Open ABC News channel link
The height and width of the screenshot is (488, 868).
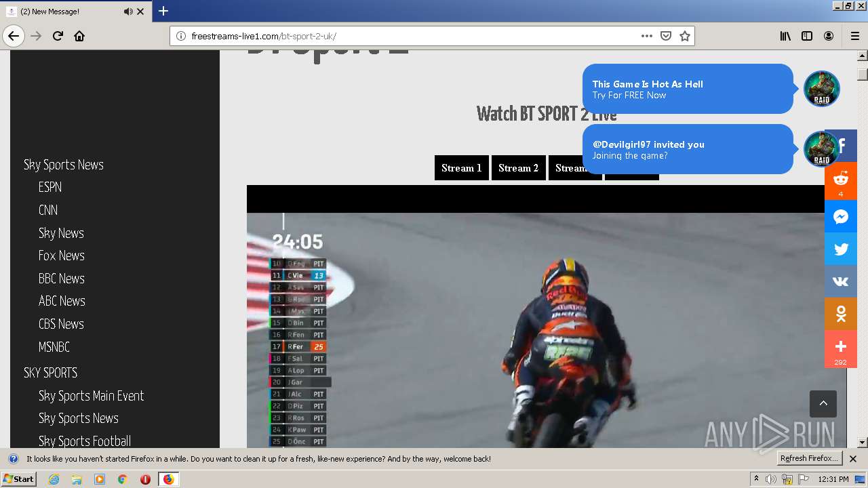(62, 301)
